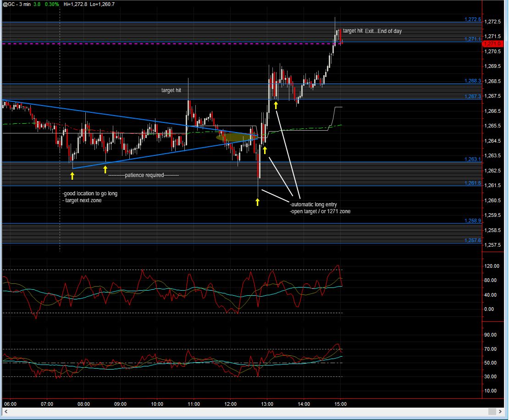Click the green '0.30%' change value

pos(52,4)
